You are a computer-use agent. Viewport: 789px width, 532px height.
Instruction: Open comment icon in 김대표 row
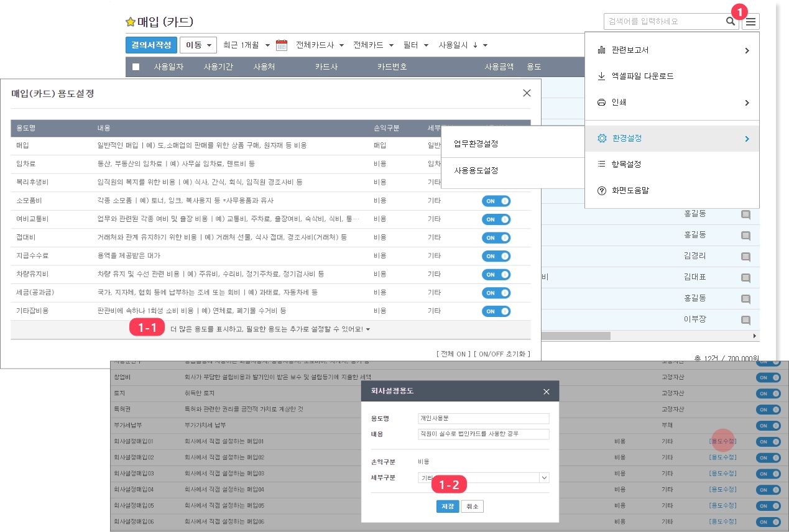(x=745, y=278)
